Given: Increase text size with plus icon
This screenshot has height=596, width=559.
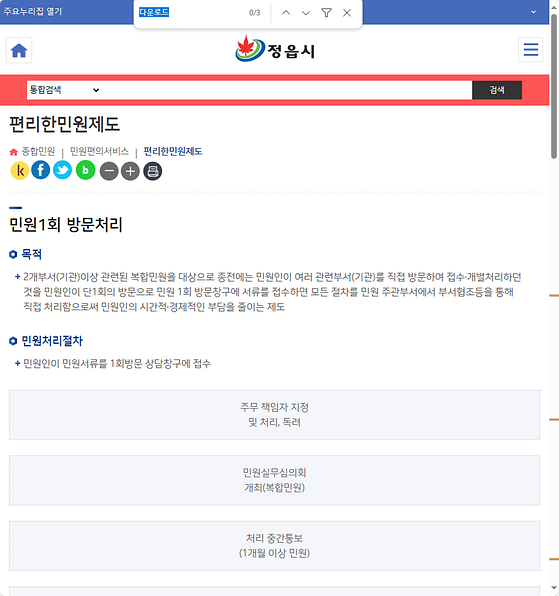Looking at the screenshot, I should pos(130,171).
